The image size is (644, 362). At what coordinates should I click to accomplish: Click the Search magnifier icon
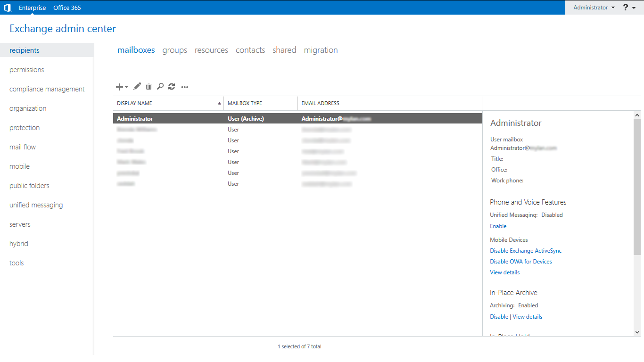(x=160, y=86)
